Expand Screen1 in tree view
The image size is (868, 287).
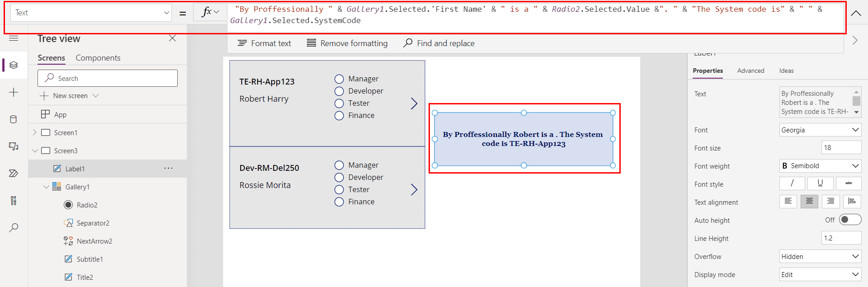pos(35,132)
